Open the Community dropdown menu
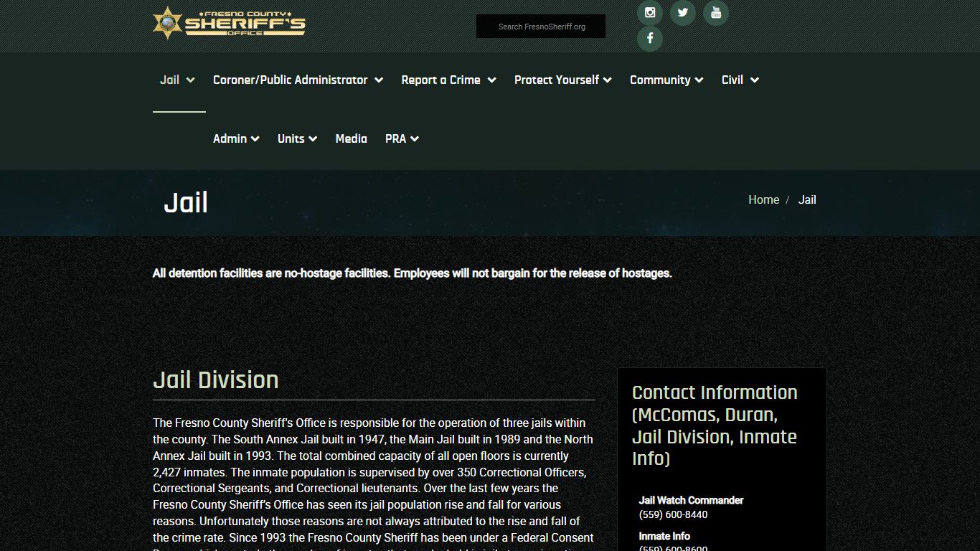The image size is (980, 551). pos(666,80)
